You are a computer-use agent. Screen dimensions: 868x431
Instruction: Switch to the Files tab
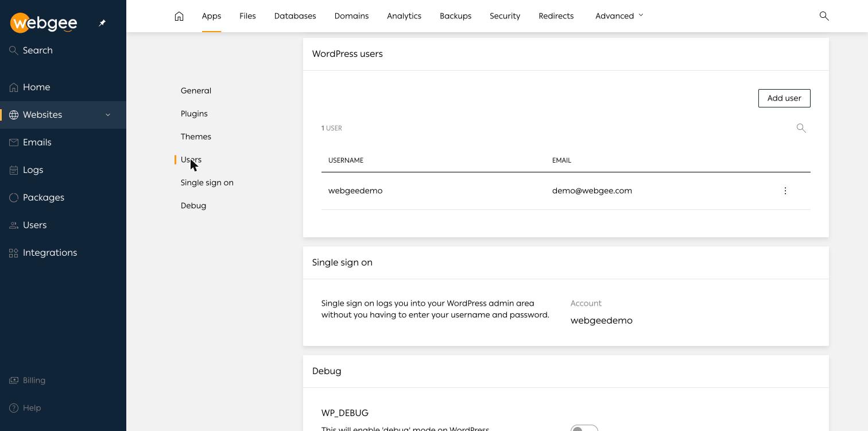point(247,16)
